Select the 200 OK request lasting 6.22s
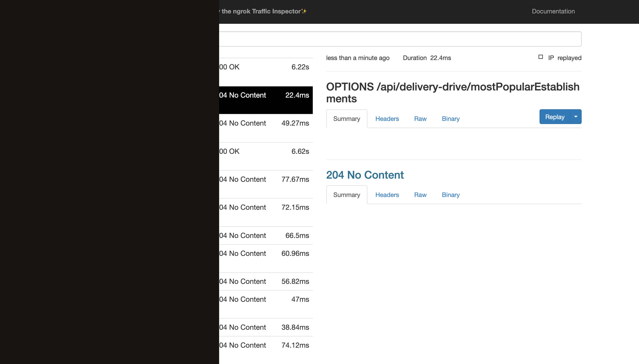 [x=265, y=67]
